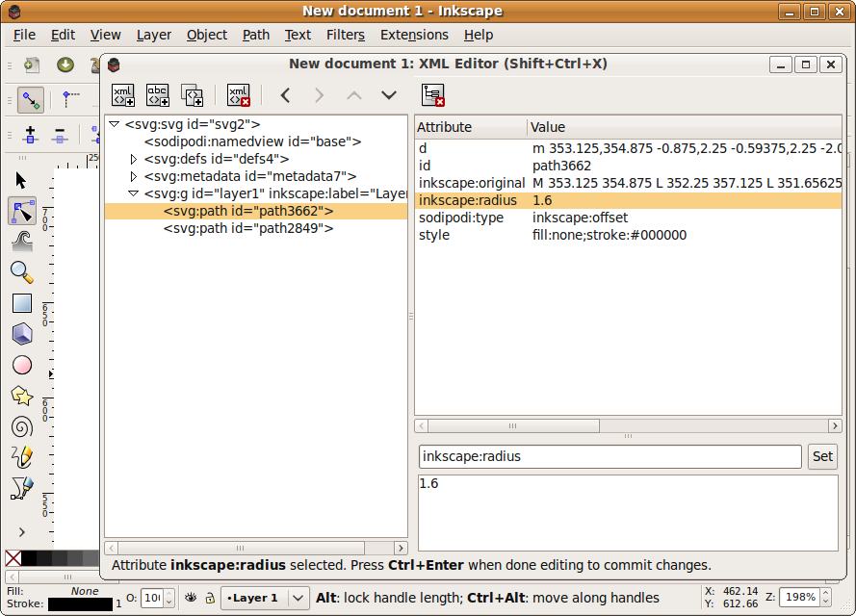Click the green Import download icon

(x=65, y=64)
